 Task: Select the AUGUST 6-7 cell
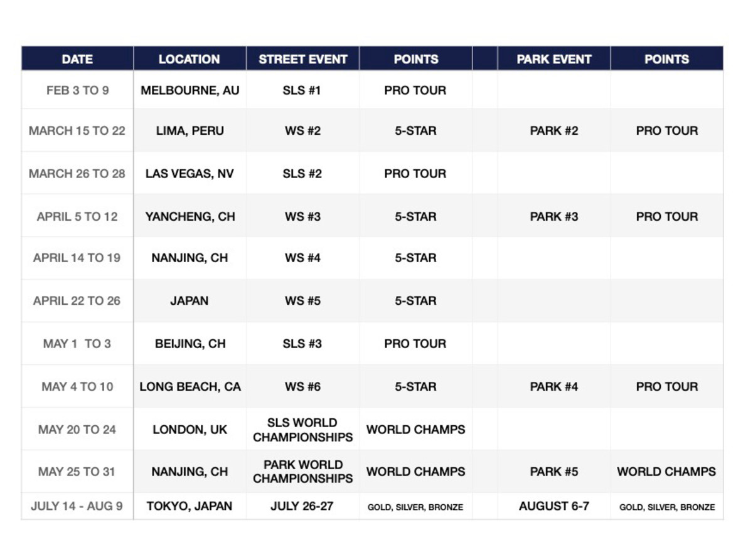[554, 506]
